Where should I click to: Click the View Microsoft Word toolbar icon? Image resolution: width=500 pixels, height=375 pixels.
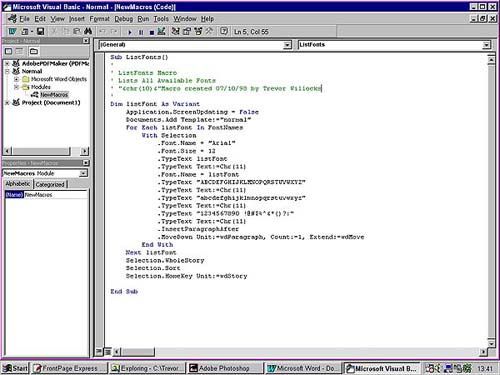[12, 32]
